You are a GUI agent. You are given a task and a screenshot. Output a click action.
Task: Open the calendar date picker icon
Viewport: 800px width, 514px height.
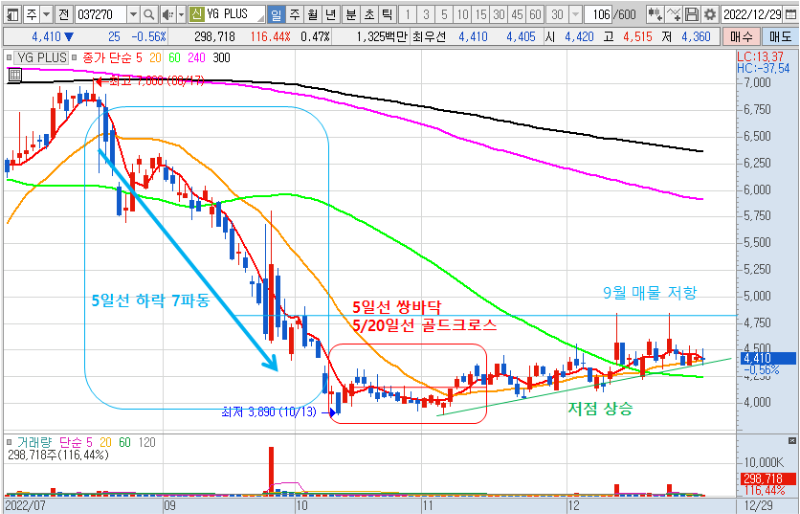[791, 14]
